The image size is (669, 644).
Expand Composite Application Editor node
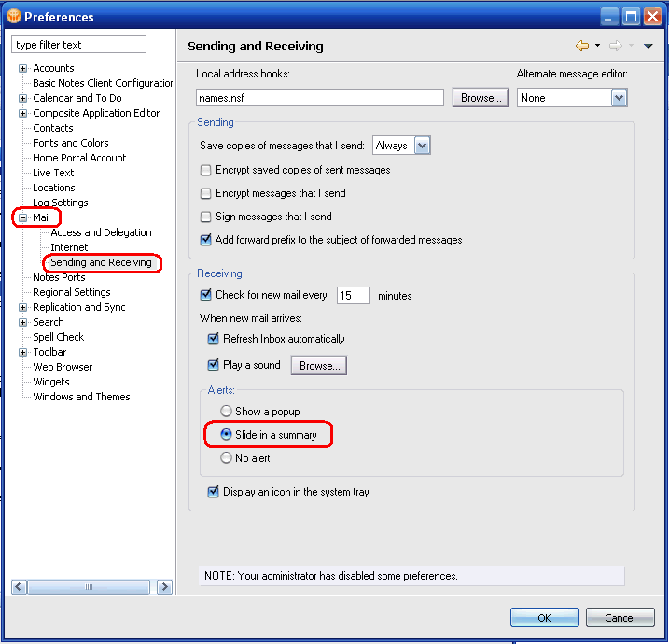[23, 113]
